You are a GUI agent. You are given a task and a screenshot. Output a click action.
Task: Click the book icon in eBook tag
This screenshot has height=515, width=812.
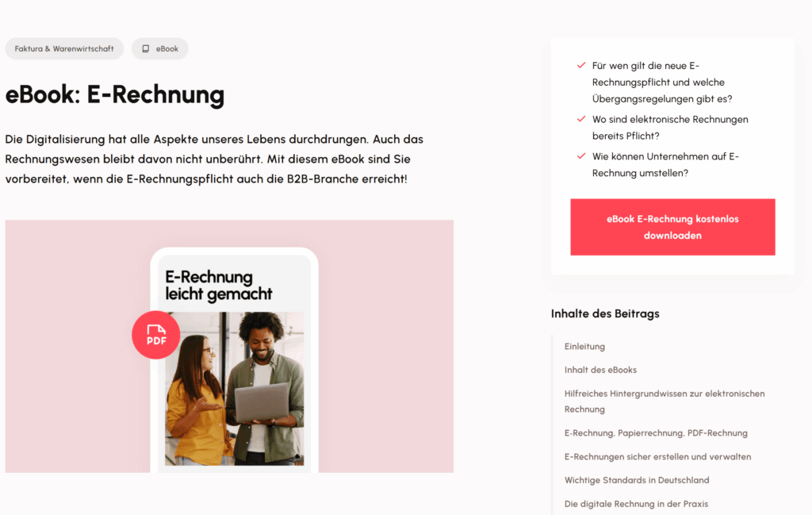click(146, 48)
